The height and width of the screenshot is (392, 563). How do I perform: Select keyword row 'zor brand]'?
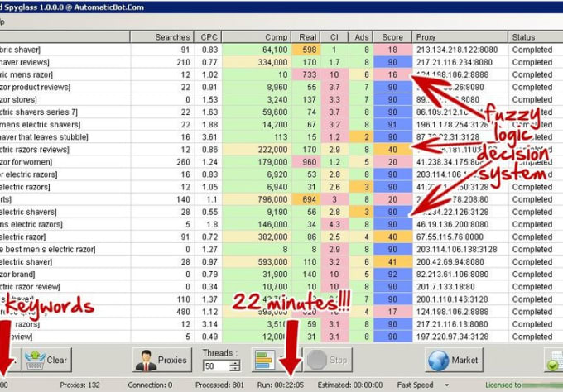[x=17, y=275]
